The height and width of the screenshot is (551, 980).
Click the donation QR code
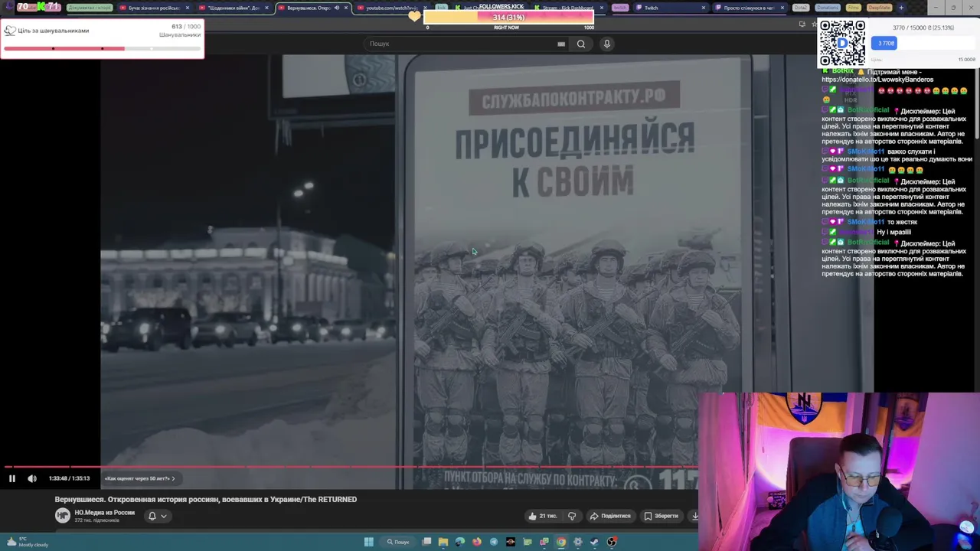[842, 44]
